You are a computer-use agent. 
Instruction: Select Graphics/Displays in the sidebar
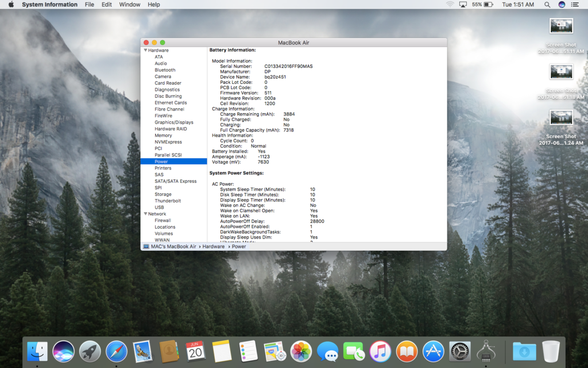click(x=174, y=122)
